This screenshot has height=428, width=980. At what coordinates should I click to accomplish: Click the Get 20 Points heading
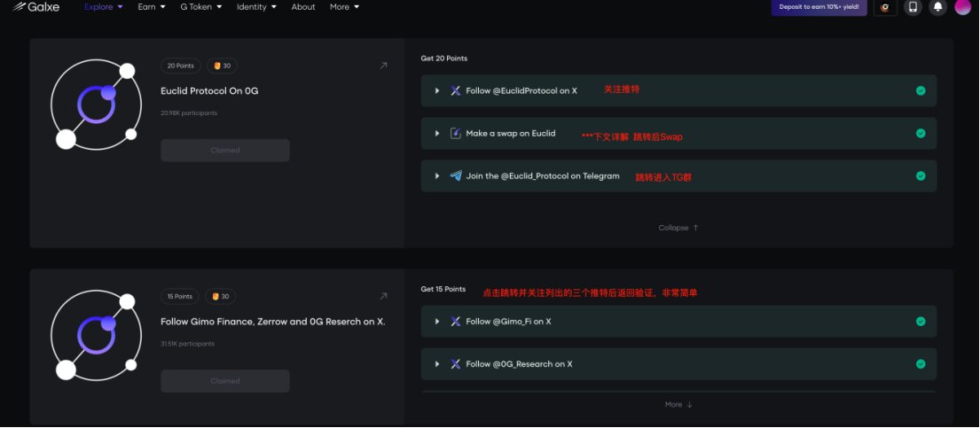click(444, 58)
